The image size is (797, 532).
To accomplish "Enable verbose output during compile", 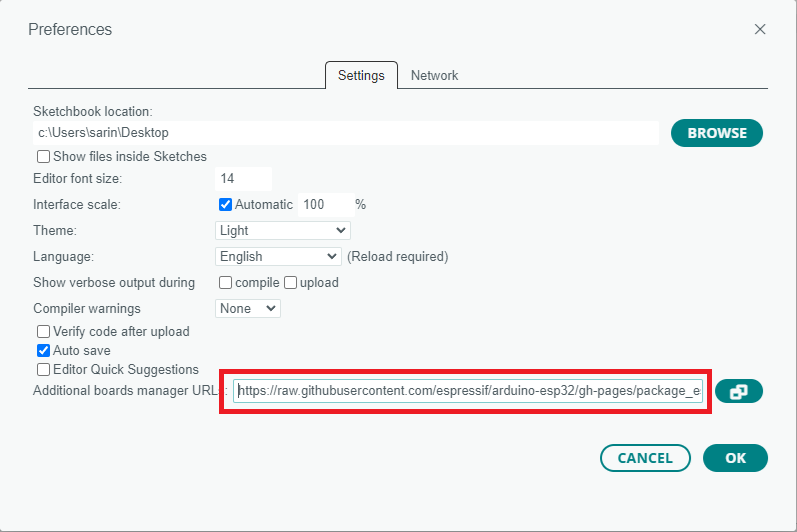I will (x=226, y=282).
